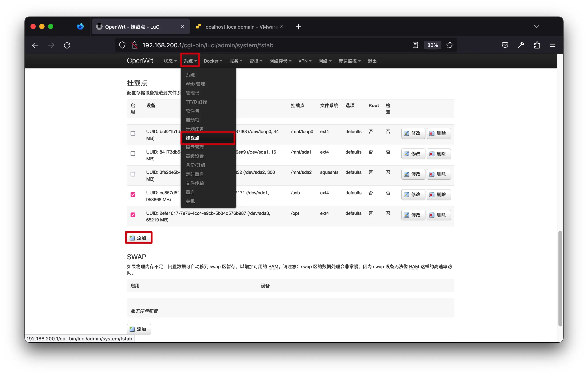
Task: Expand the list all tabs chevron
Action: coord(537,26)
